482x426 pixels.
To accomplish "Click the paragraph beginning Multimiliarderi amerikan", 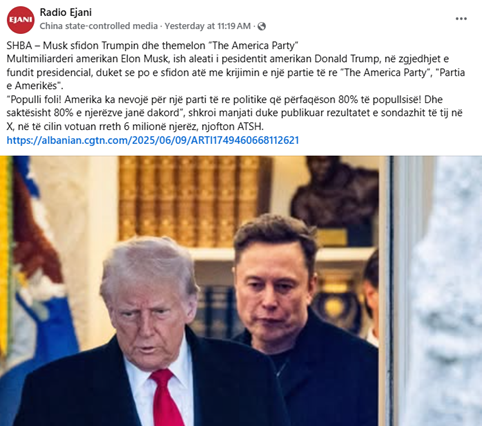I will point(236,72).
